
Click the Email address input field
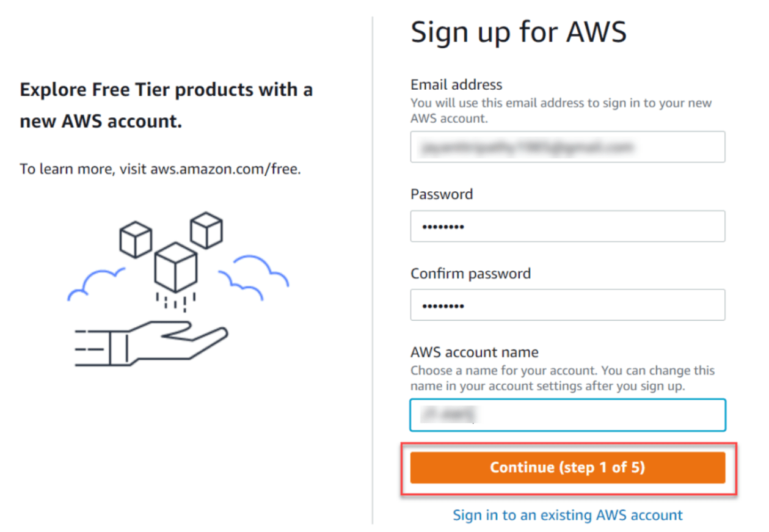[567, 147]
